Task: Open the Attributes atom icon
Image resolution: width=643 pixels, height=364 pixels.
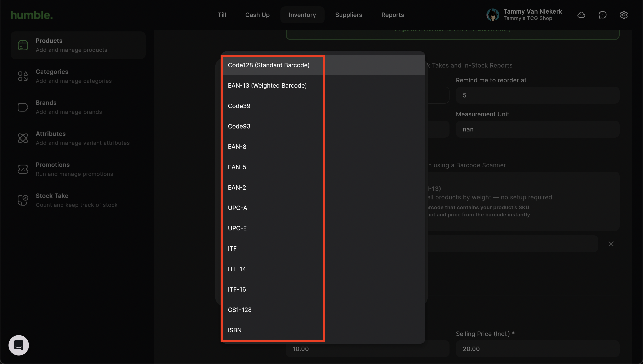Action: (x=23, y=138)
